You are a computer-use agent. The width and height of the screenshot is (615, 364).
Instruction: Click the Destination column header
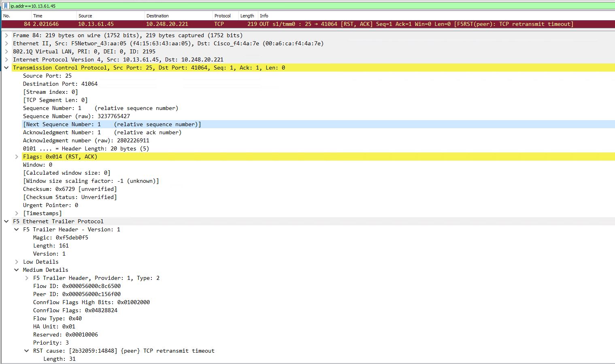click(157, 16)
